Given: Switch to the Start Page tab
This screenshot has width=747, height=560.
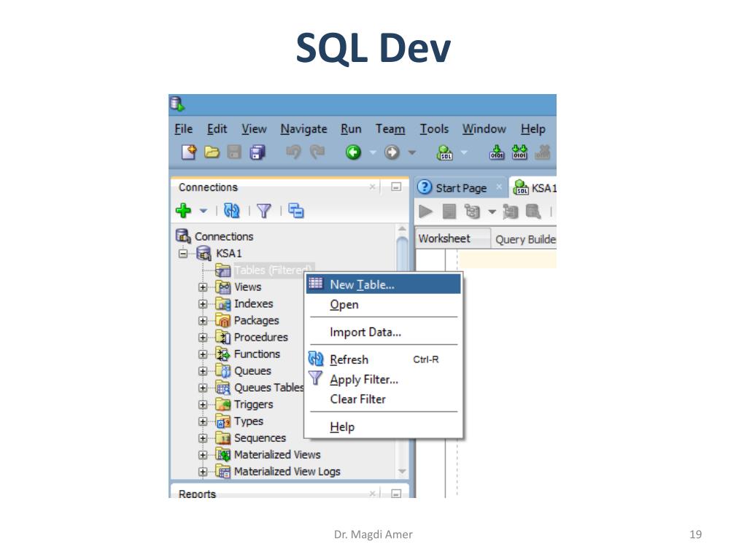Looking at the screenshot, I should pos(461,188).
